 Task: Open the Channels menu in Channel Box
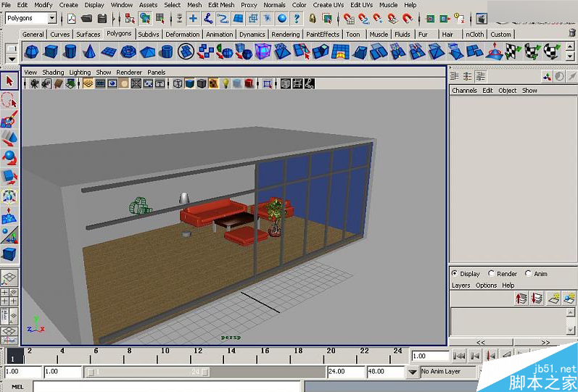pyautogui.click(x=464, y=91)
